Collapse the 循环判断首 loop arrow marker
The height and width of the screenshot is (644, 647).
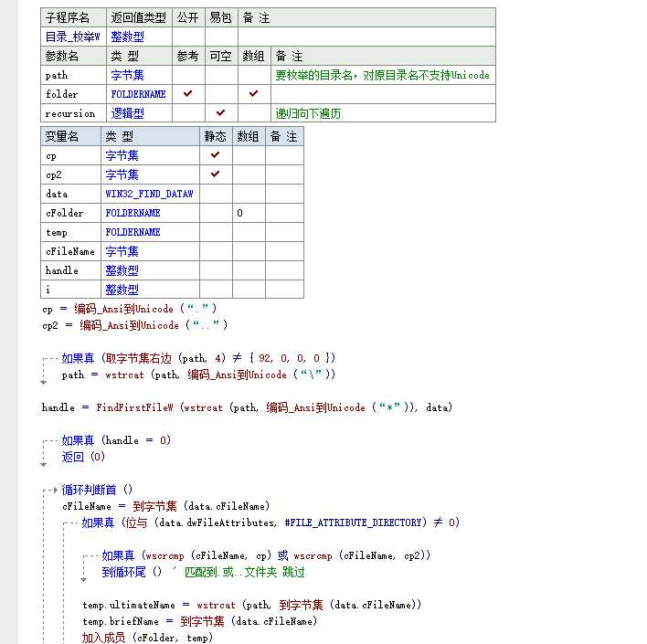click(56, 491)
